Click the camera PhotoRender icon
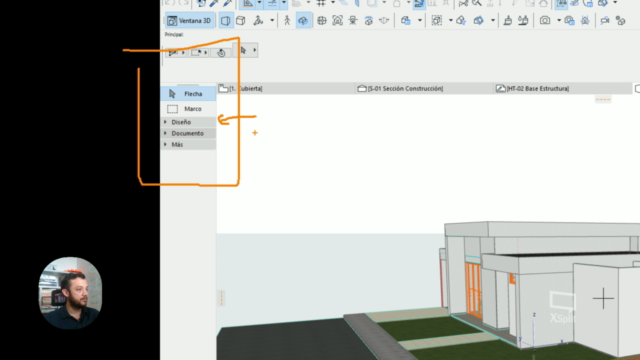 pos(545,20)
